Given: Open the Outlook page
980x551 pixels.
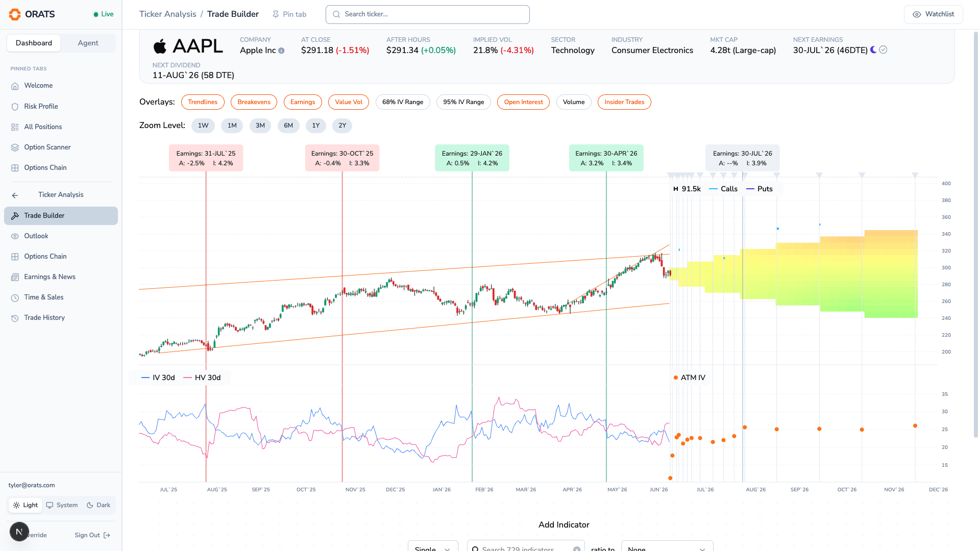Looking at the screenshot, I should (x=61, y=236).
